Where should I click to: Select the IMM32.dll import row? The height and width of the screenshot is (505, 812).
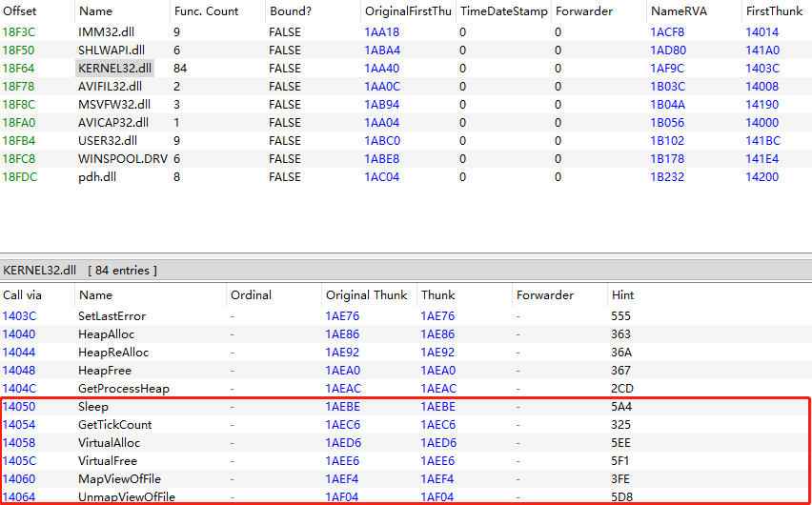click(406, 32)
